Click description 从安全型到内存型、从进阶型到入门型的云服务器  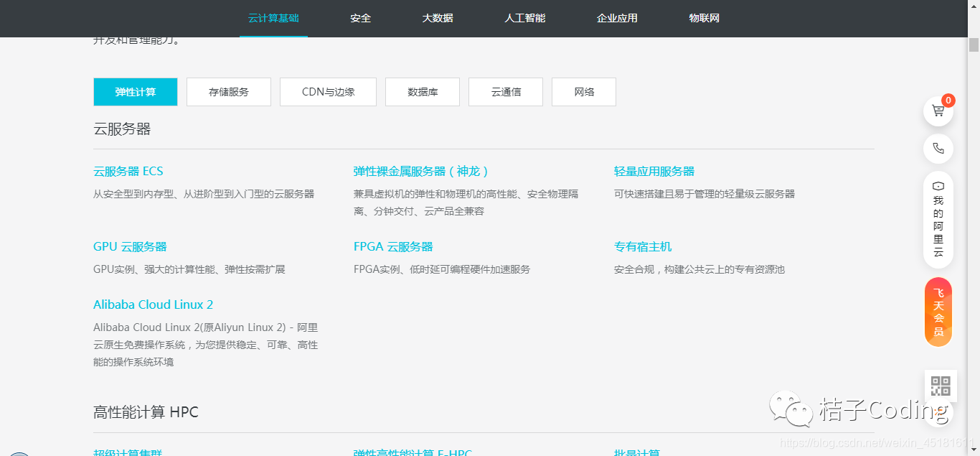(x=204, y=194)
